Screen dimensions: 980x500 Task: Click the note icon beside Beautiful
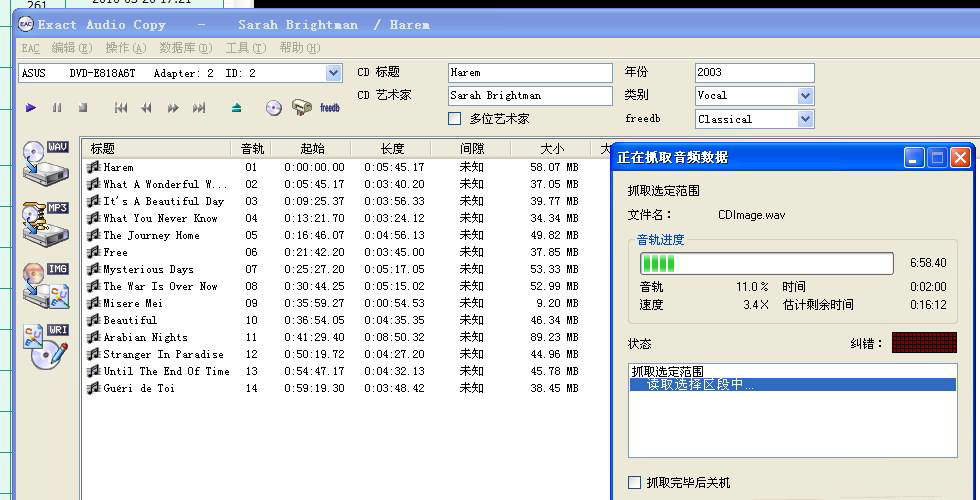pyautogui.click(x=94, y=320)
